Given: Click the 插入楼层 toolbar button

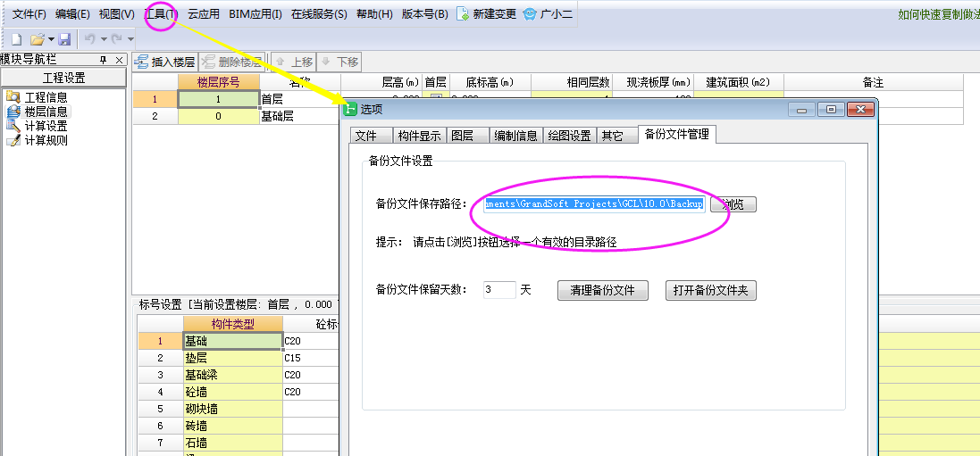Looking at the screenshot, I should click(x=165, y=62).
